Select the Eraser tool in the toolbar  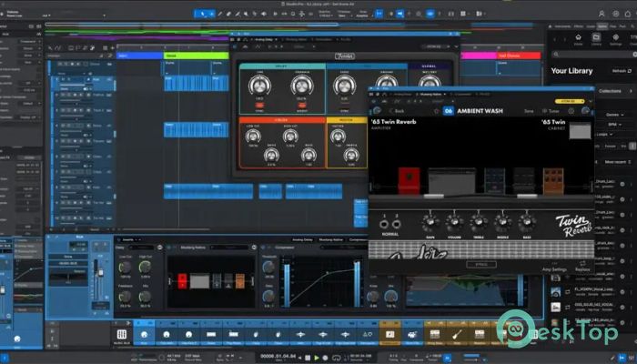click(228, 14)
